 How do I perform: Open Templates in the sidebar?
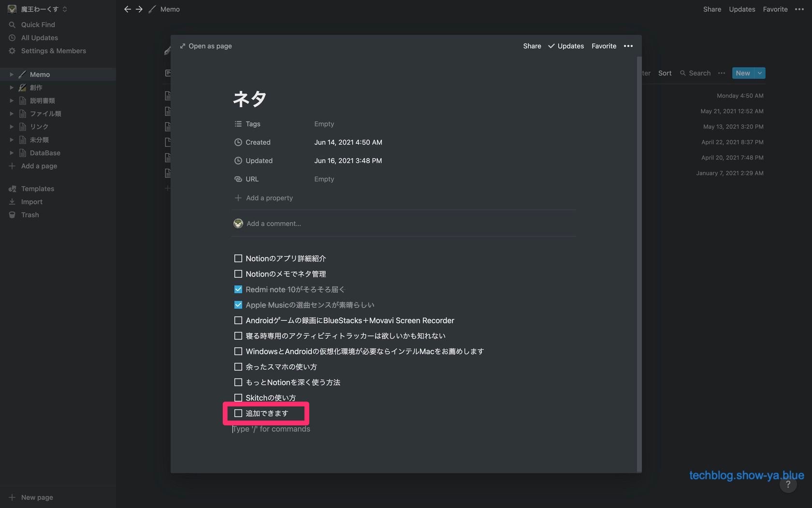point(37,189)
